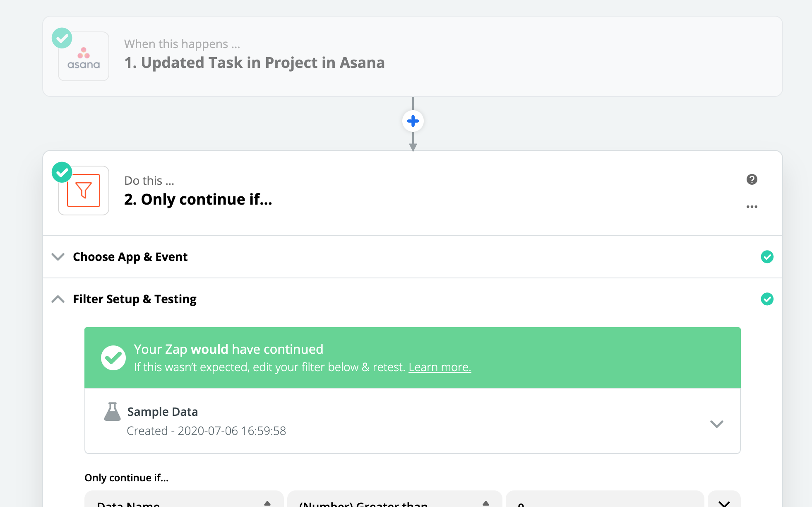Click the orange Filter funnel icon

(x=84, y=191)
